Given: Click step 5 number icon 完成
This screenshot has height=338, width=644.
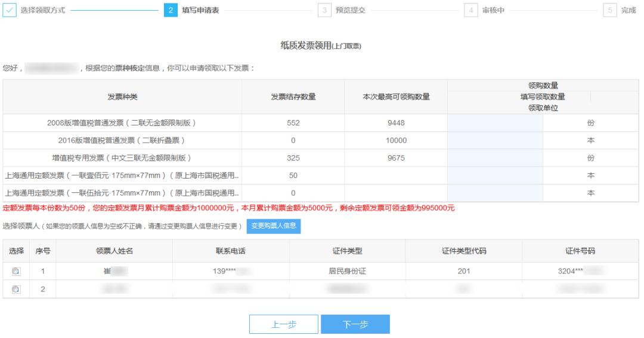Looking at the screenshot, I should point(611,11).
